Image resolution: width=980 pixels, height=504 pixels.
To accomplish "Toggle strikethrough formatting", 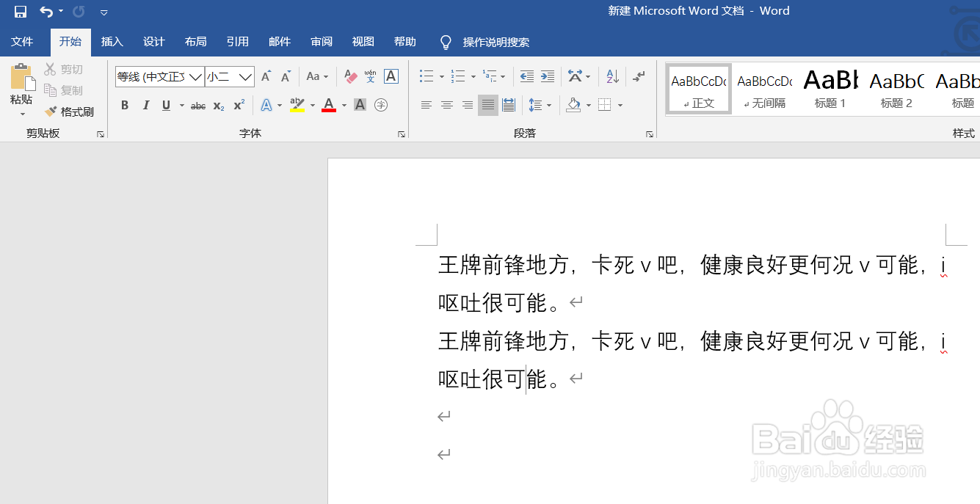I will tap(198, 106).
